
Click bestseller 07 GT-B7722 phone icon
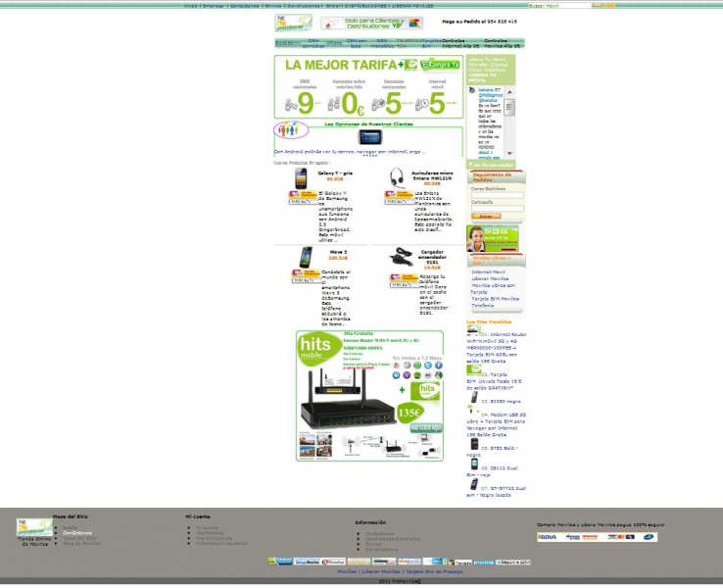(x=474, y=484)
